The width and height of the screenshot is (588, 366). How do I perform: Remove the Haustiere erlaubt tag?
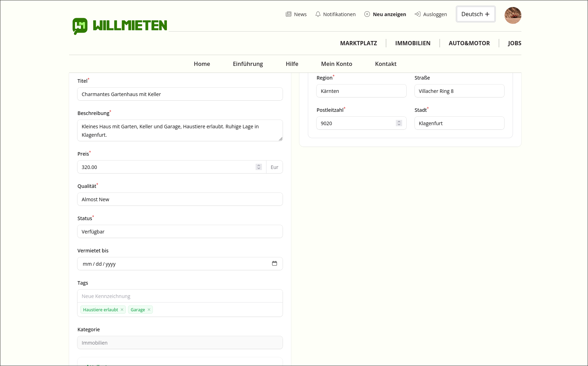tap(122, 310)
